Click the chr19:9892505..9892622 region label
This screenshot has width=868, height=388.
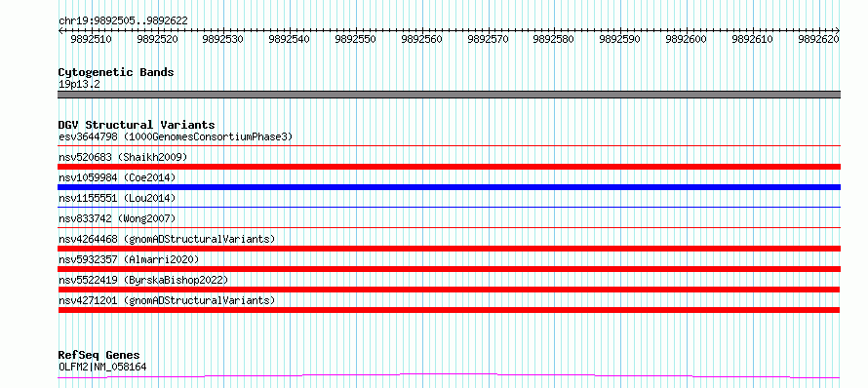[x=123, y=21]
